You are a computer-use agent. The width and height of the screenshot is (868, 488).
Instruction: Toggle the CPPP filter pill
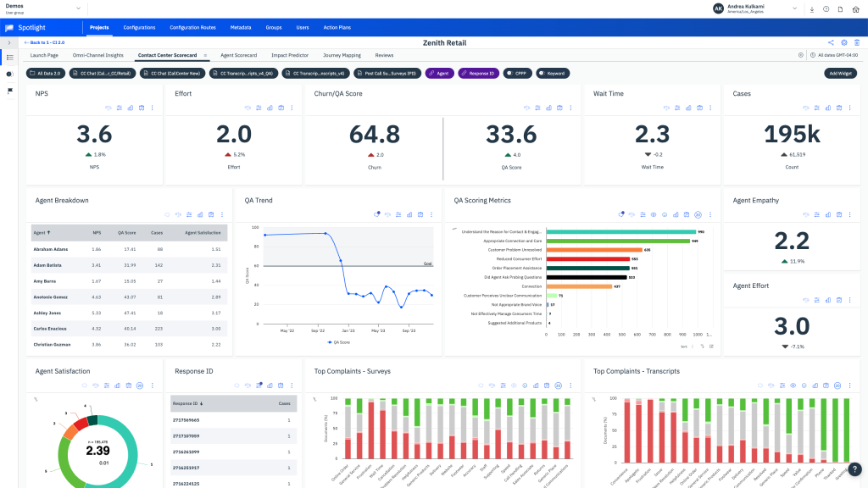pyautogui.click(x=518, y=73)
